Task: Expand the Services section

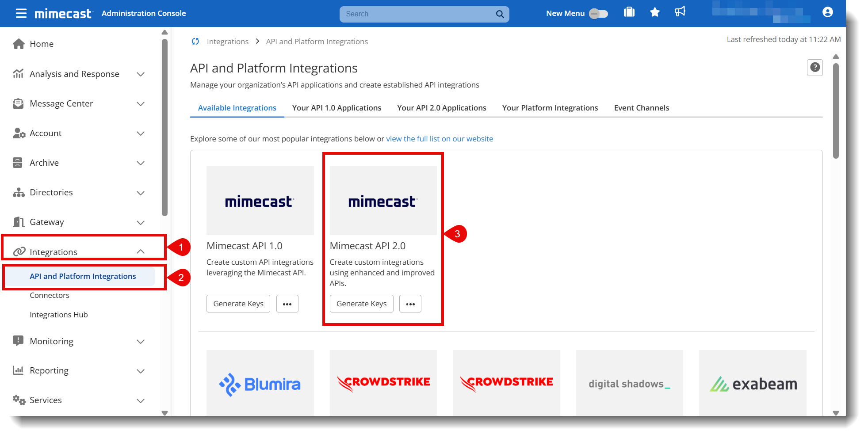Action: tap(140, 400)
